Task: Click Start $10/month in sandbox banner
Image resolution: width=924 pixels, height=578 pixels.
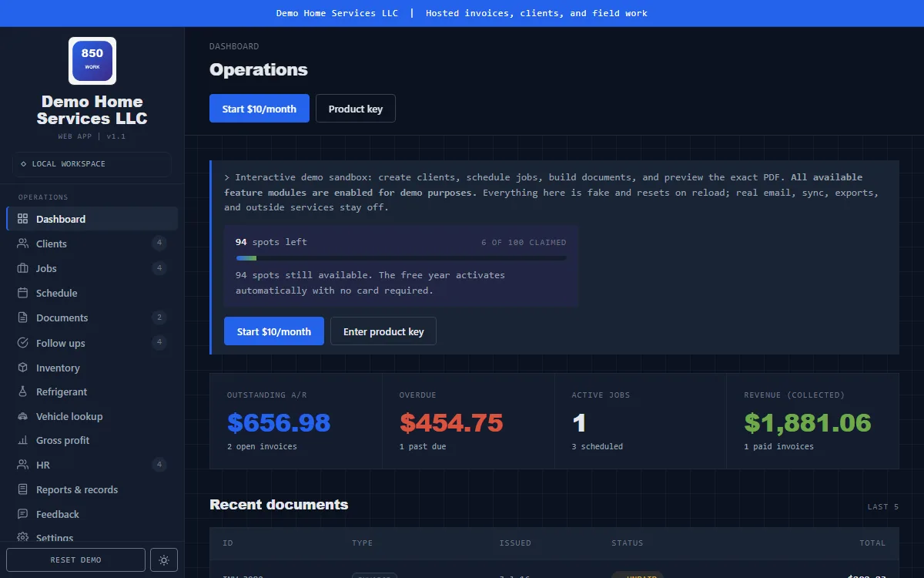Action: (x=274, y=331)
